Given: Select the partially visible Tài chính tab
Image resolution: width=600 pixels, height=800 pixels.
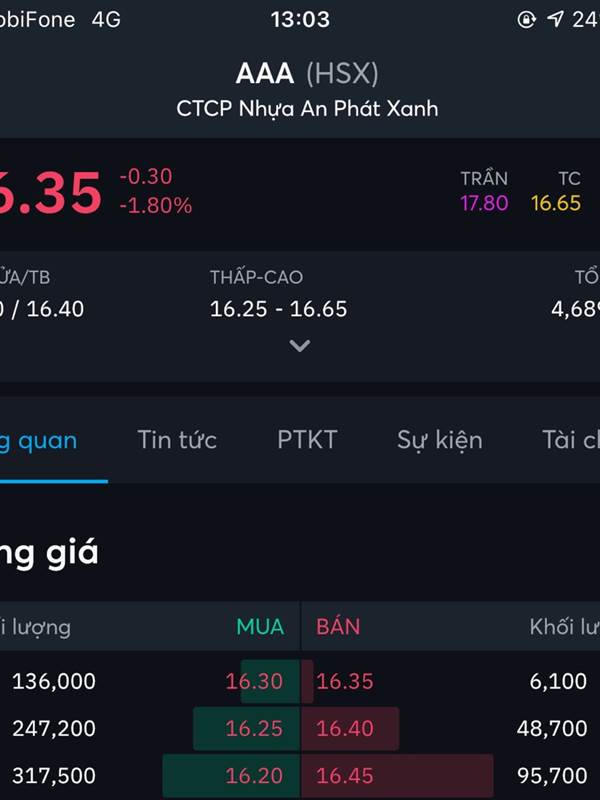Looking at the screenshot, I should [x=570, y=440].
